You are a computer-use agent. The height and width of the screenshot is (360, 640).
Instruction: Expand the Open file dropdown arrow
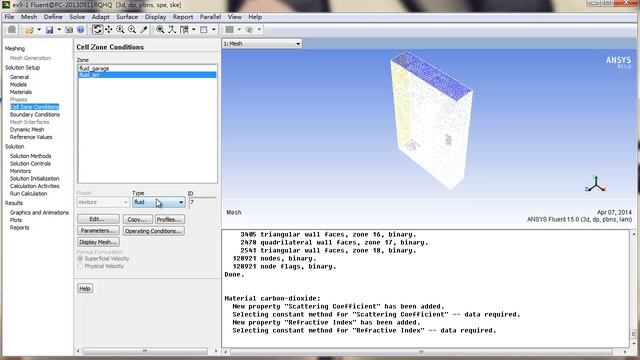39,30
